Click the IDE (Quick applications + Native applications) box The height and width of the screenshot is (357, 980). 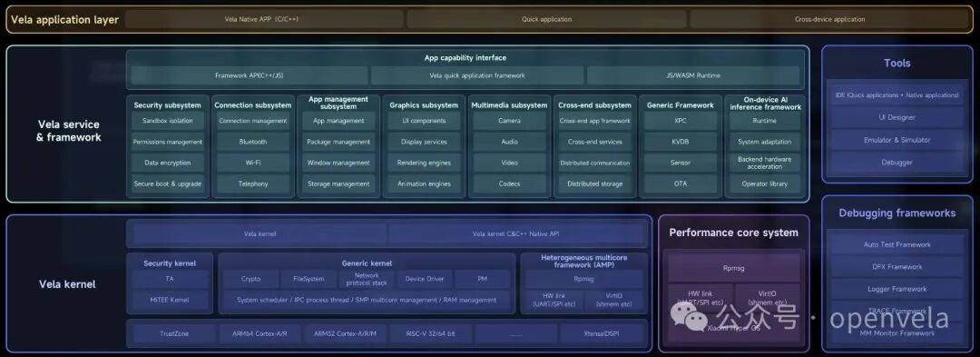pos(897,95)
